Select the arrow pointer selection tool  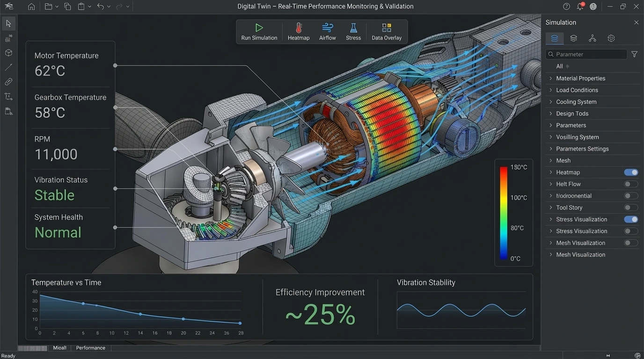click(x=8, y=24)
